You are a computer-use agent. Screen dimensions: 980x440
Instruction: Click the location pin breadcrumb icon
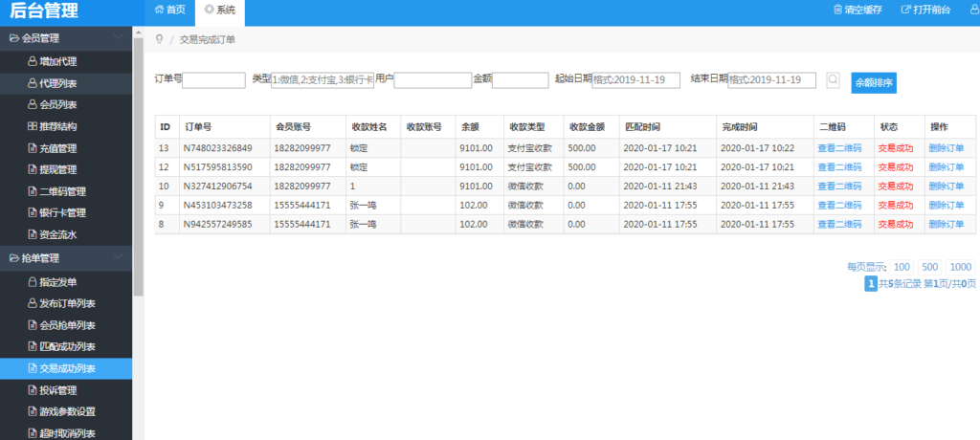coord(159,39)
